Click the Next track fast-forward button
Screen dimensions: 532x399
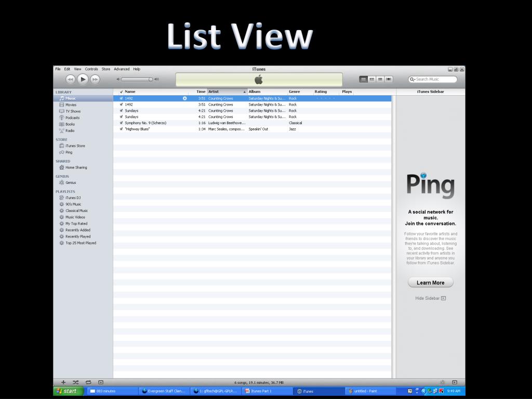[95, 79]
